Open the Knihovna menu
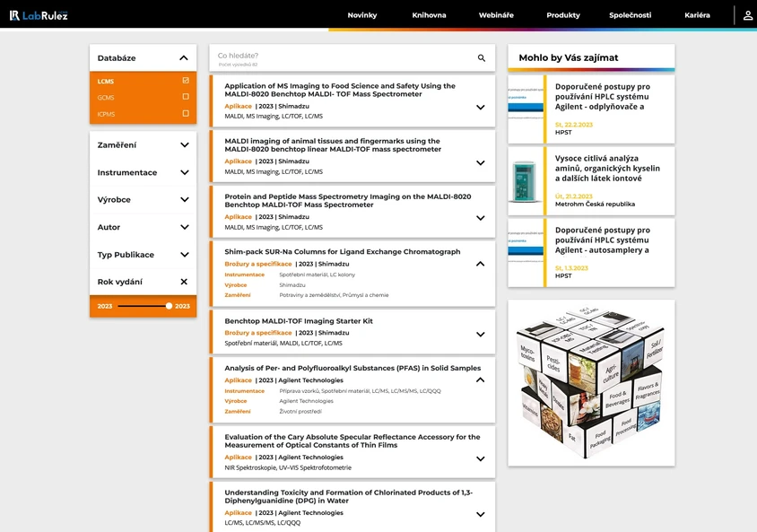Viewport: 757px width, 532px height. (x=429, y=15)
